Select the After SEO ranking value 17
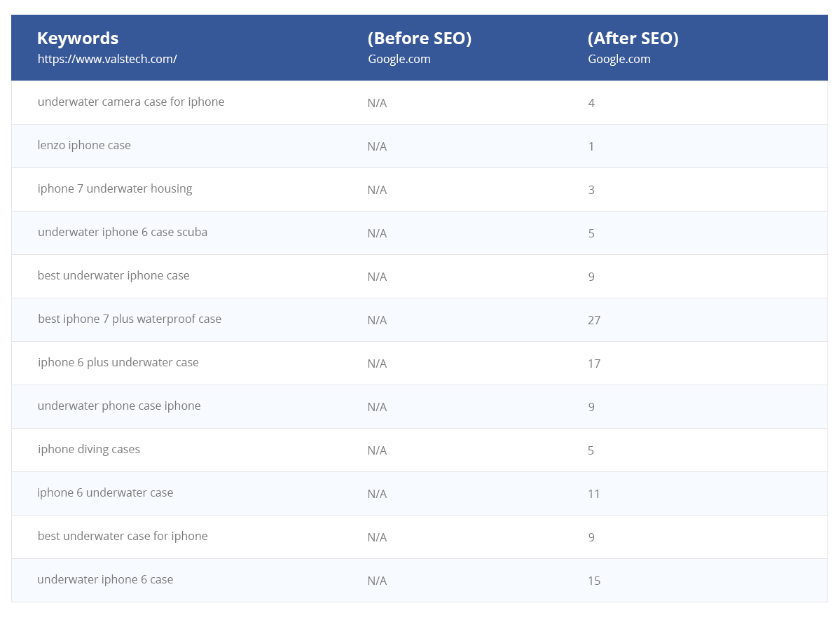This screenshot has width=840, height=622. click(x=594, y=364)
